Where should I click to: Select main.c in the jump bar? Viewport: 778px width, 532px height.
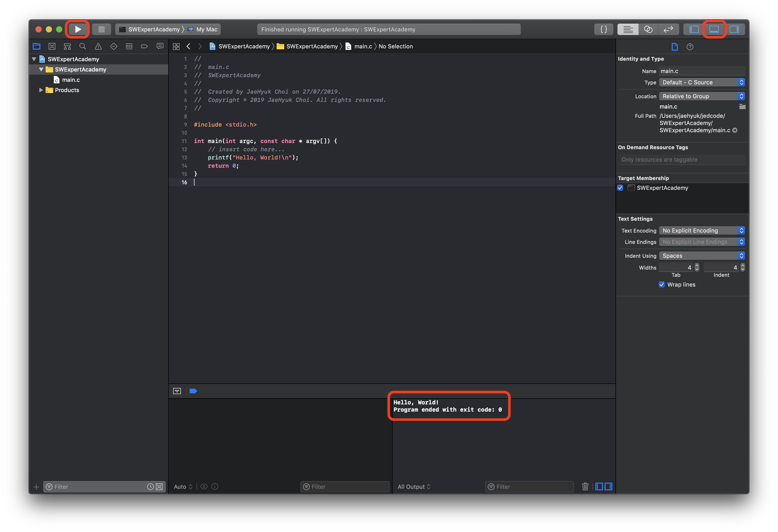(x=359, y=46)
